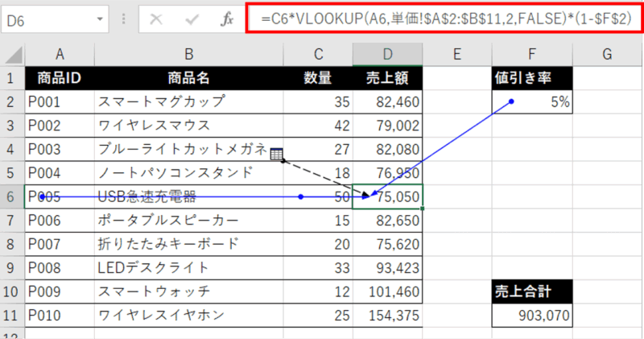Image resolution: width=644 pixels, height=339 pixels.
Task: Open the Name Box dropdown arrow
Action: click(x=100, y=19)
